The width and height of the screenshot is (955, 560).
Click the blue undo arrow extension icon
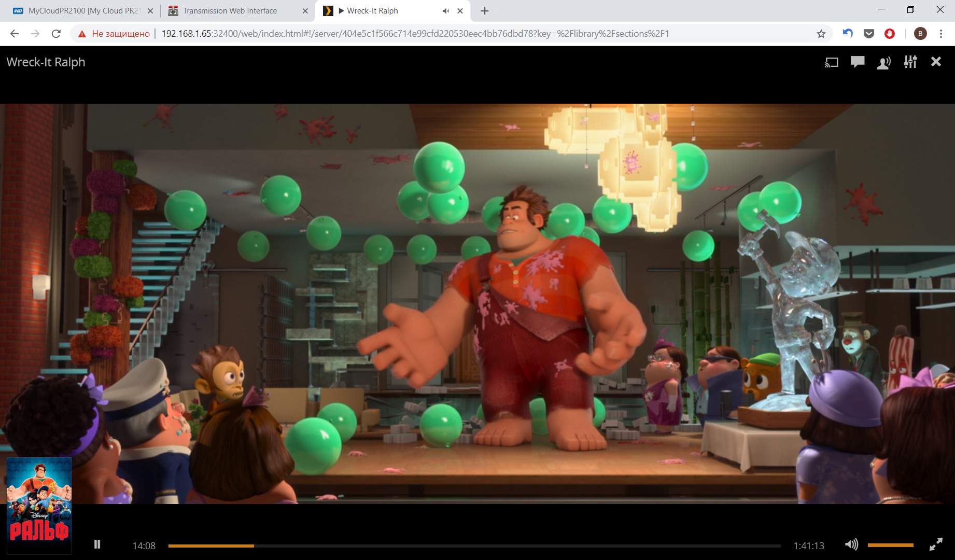(848, 34)
